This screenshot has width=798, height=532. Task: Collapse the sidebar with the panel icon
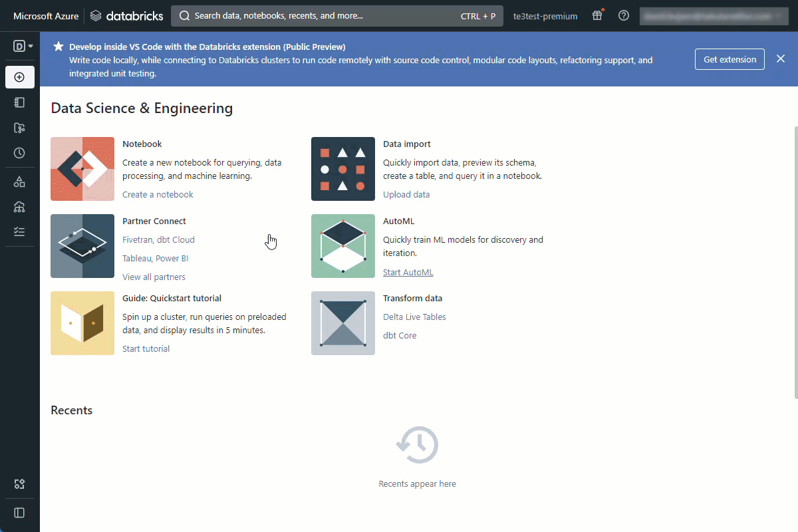point(20,513)
